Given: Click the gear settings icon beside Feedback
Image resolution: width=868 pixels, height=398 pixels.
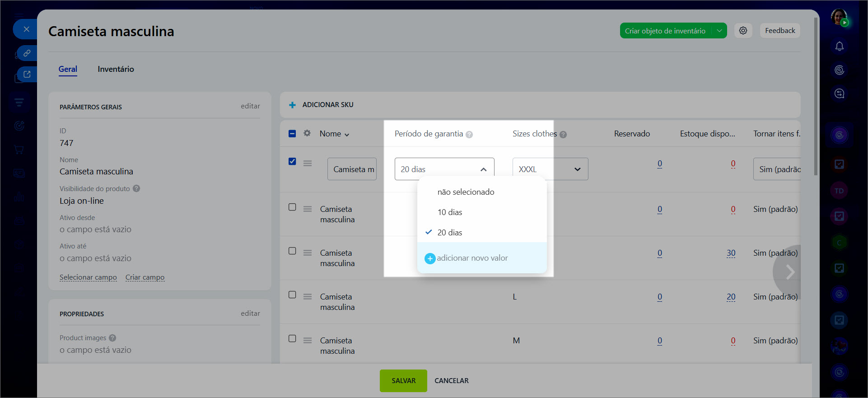Looking at the screenshot, I should pos(743,31).
